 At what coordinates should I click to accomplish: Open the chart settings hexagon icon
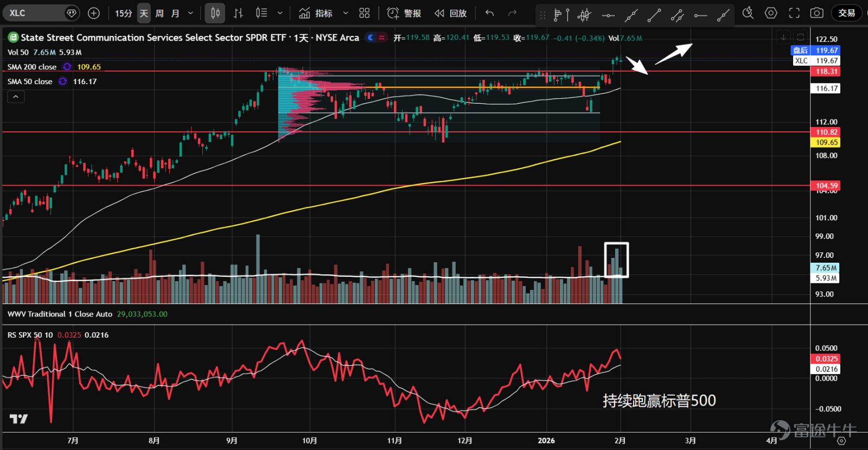click(x=771, y=13)
